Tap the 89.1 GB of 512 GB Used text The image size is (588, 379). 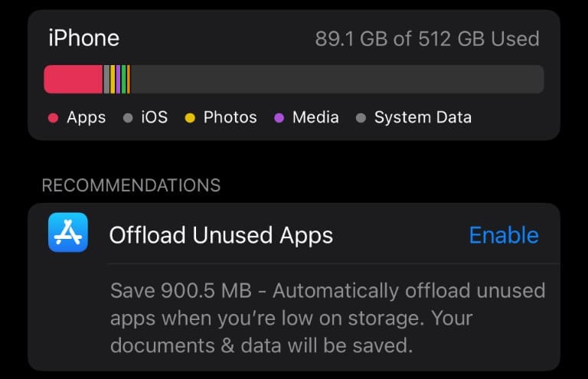(x=427, y=38)
